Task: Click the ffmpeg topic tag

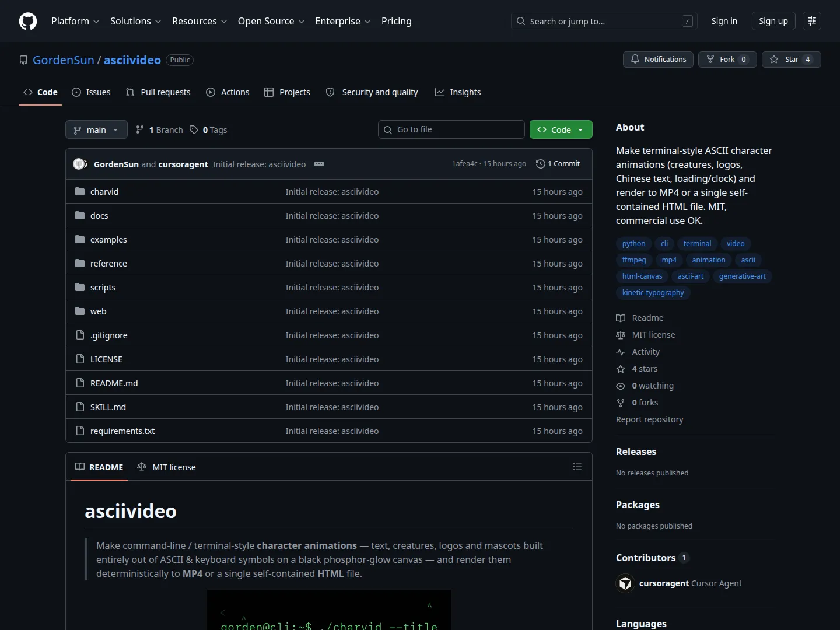Action: click(634, 260)
